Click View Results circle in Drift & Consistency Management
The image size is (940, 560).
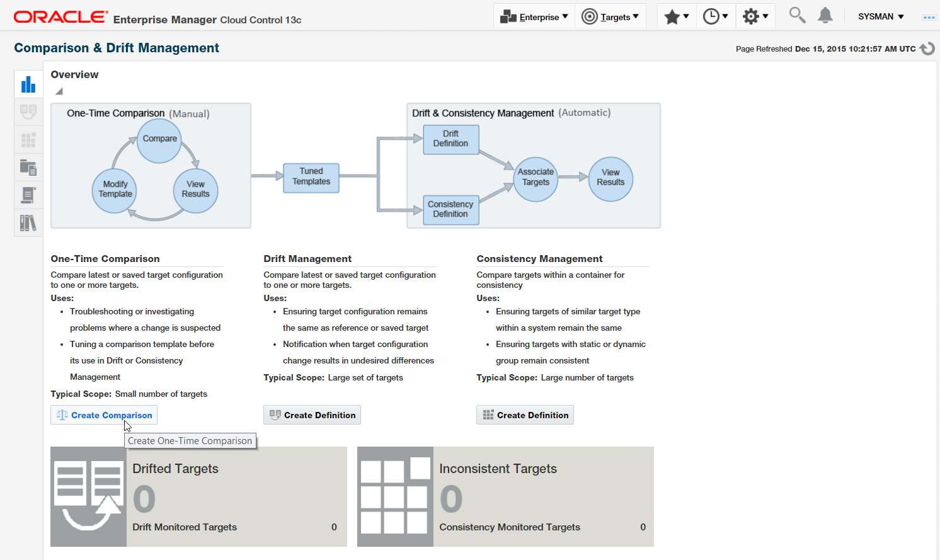[610, 179]
